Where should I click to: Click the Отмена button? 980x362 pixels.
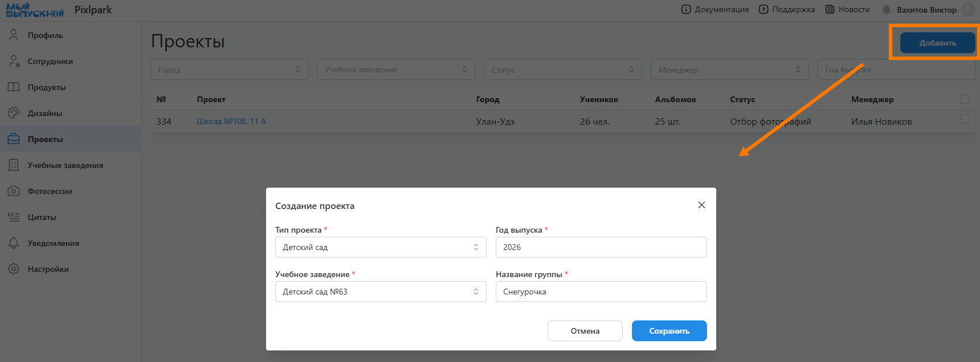click(x=585, y=331)
